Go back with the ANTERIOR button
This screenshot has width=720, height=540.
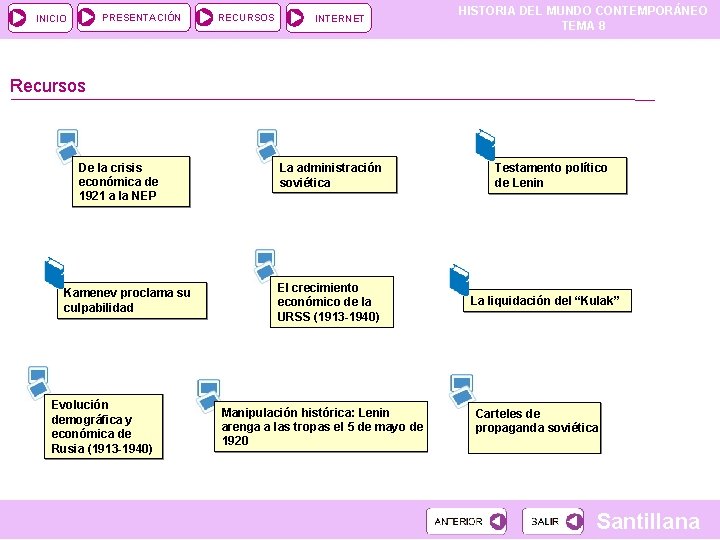point(467,521)
